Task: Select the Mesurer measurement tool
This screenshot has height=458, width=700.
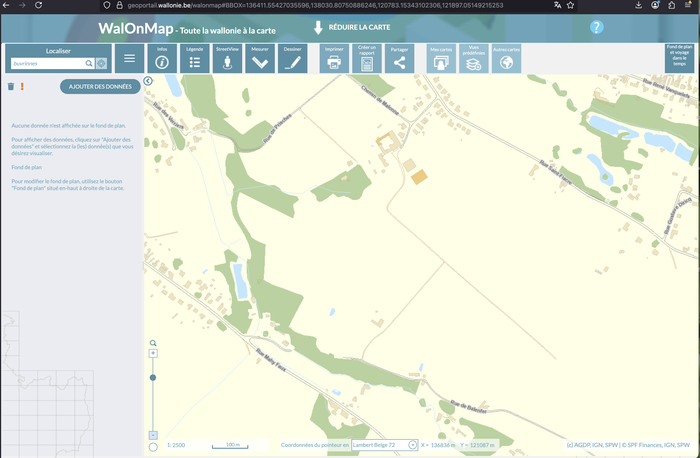Action: click(260, 58)
